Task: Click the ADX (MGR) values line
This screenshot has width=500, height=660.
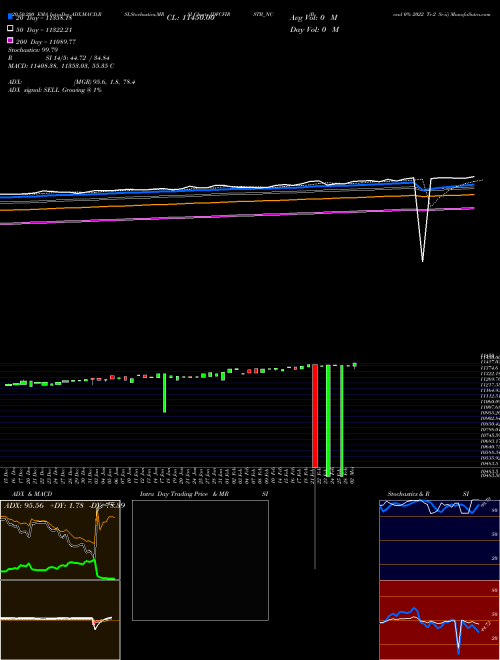Action: (x=72, y=82)
